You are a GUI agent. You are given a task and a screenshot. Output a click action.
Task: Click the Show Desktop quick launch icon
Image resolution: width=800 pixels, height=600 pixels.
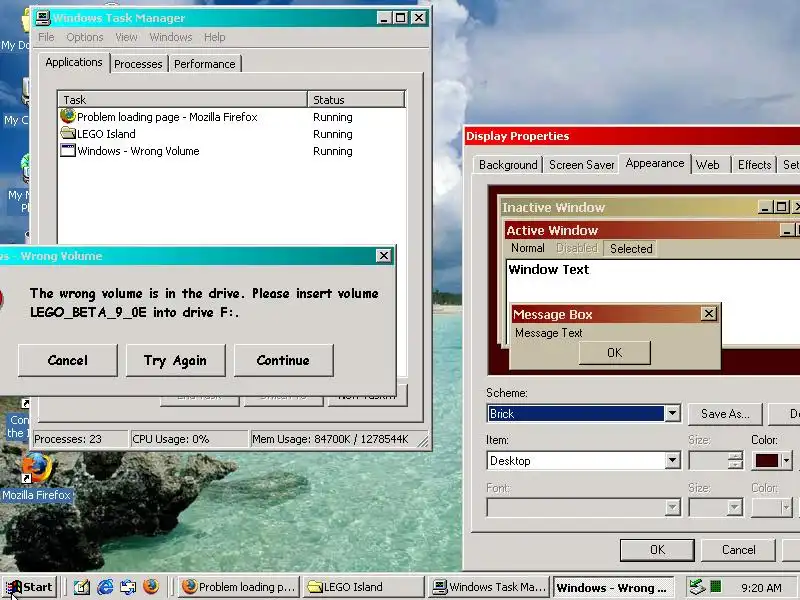tap(82, 587)
